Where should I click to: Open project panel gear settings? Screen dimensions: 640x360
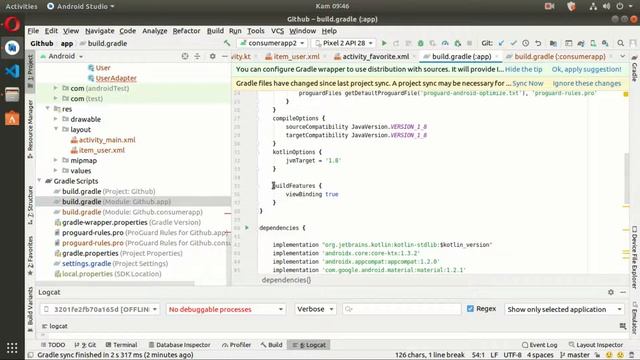(213, 56)
